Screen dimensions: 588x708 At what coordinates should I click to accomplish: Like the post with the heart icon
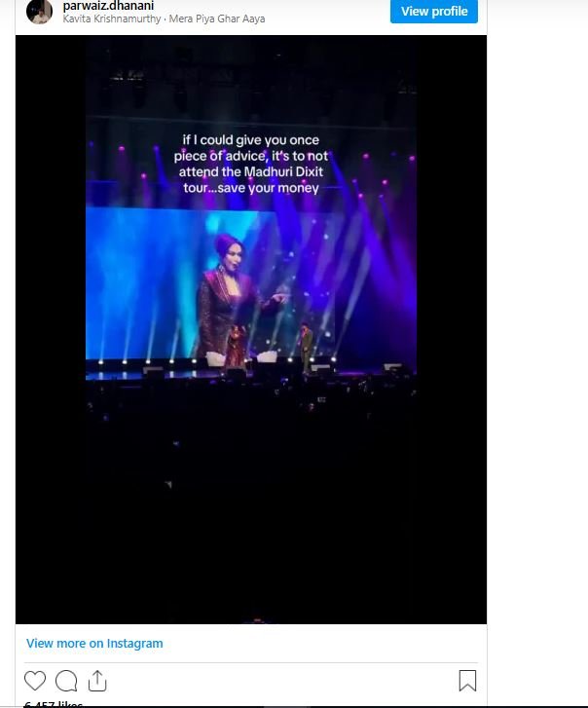35,681
